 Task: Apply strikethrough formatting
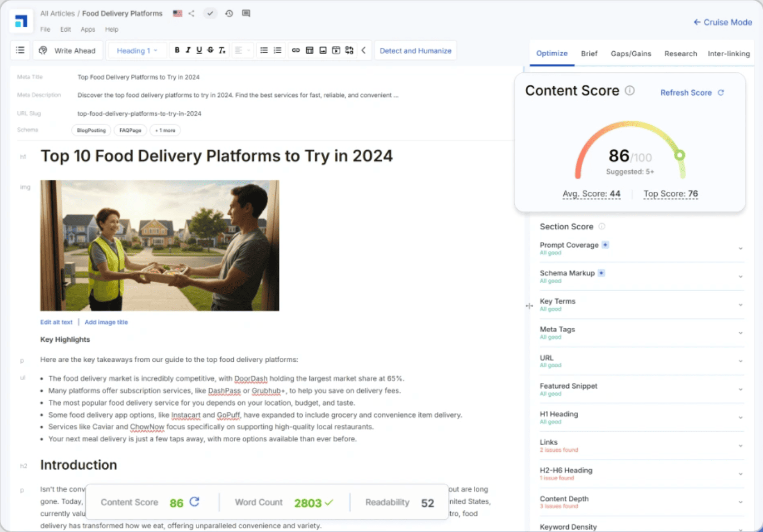point(210,51)
